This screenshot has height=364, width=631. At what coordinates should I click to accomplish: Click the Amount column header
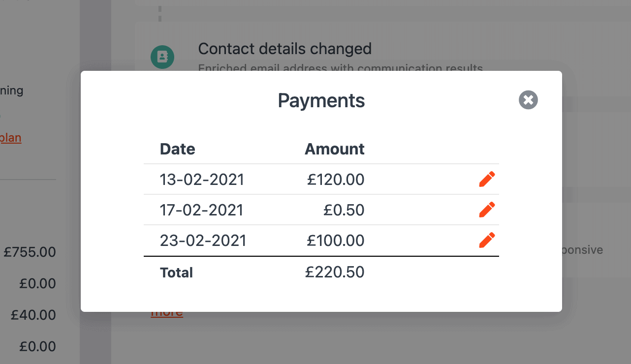pos(335,149)
